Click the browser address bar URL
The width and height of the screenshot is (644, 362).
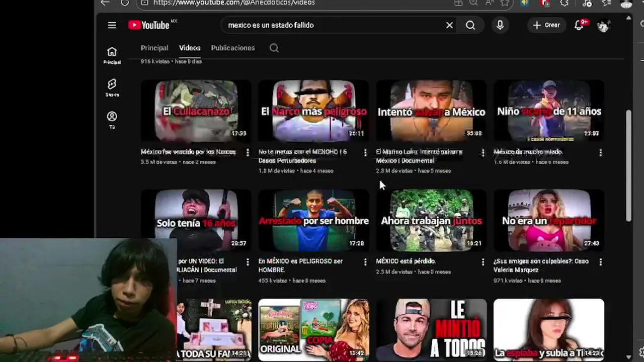point(234,3)
